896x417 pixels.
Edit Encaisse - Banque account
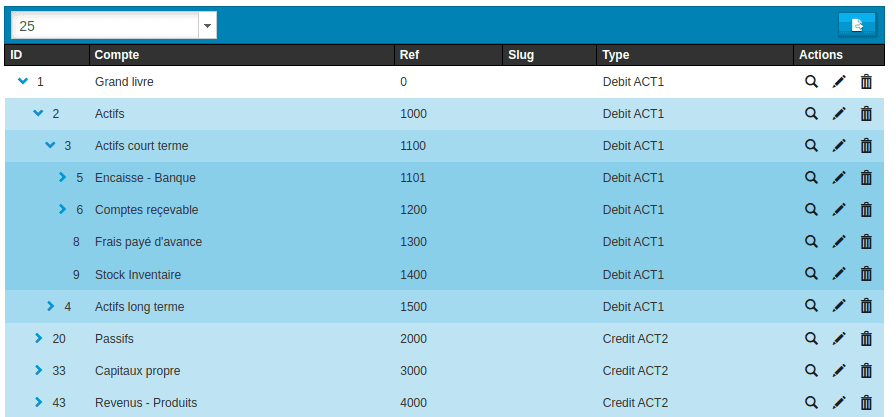click(839, 178)
